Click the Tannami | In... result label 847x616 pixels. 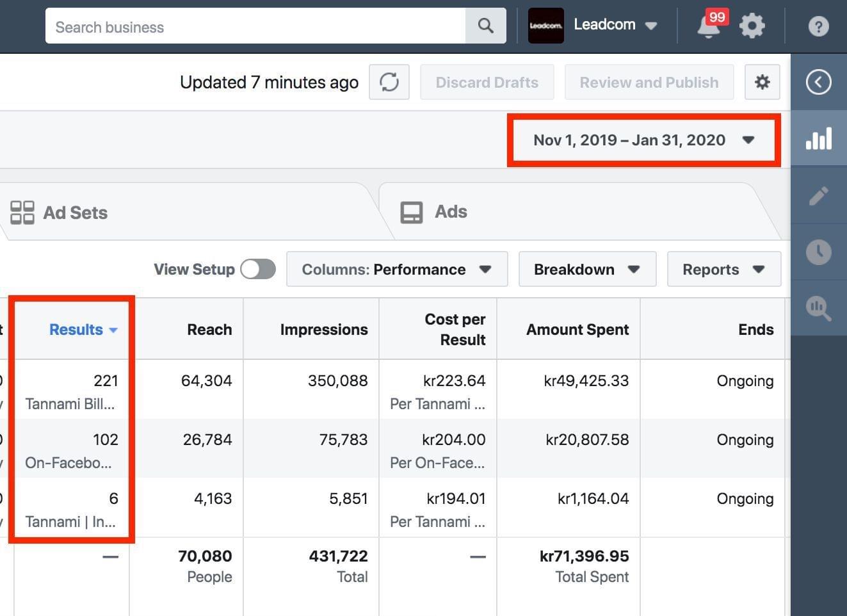70,522
